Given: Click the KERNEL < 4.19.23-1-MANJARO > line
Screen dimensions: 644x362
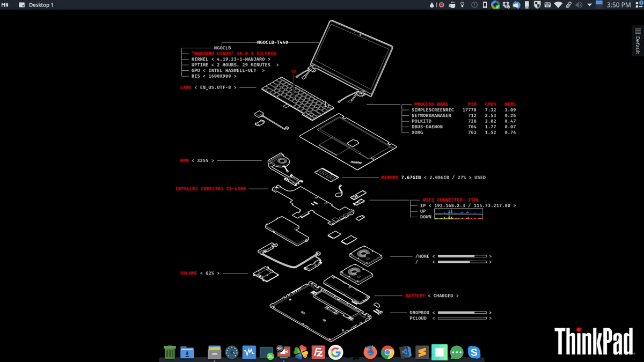Looking at the screenshot, I should (x=231, y=59).
